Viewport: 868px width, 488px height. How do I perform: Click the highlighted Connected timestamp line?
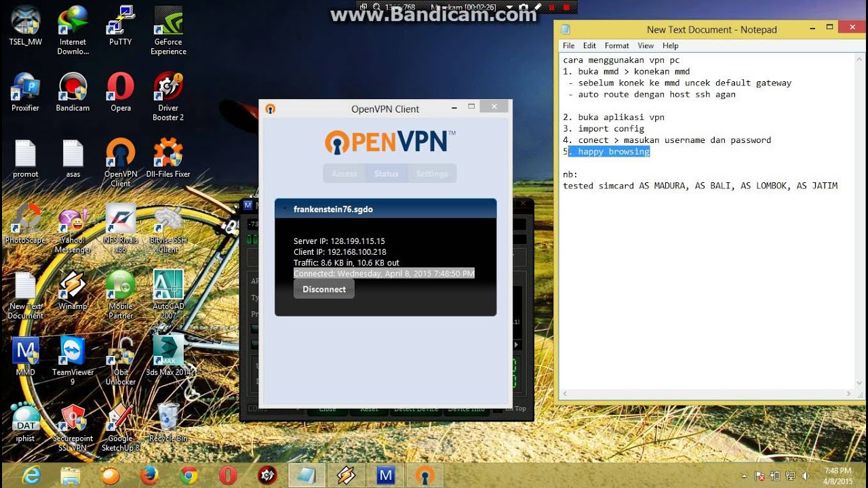[x=384, y=274]
